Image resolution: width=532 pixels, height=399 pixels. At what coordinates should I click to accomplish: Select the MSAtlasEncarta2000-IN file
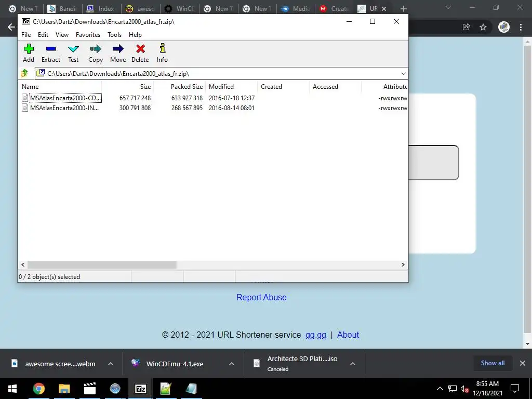coord(64,108)
